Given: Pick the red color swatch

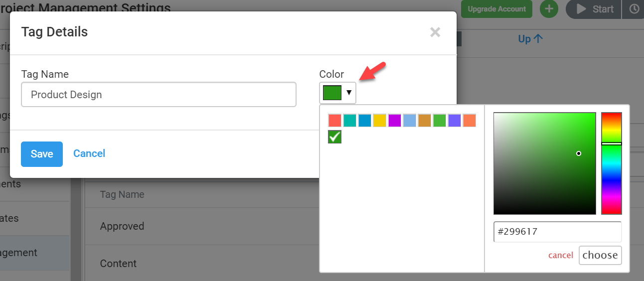Looking at the screenshot, I should (335, 120).
